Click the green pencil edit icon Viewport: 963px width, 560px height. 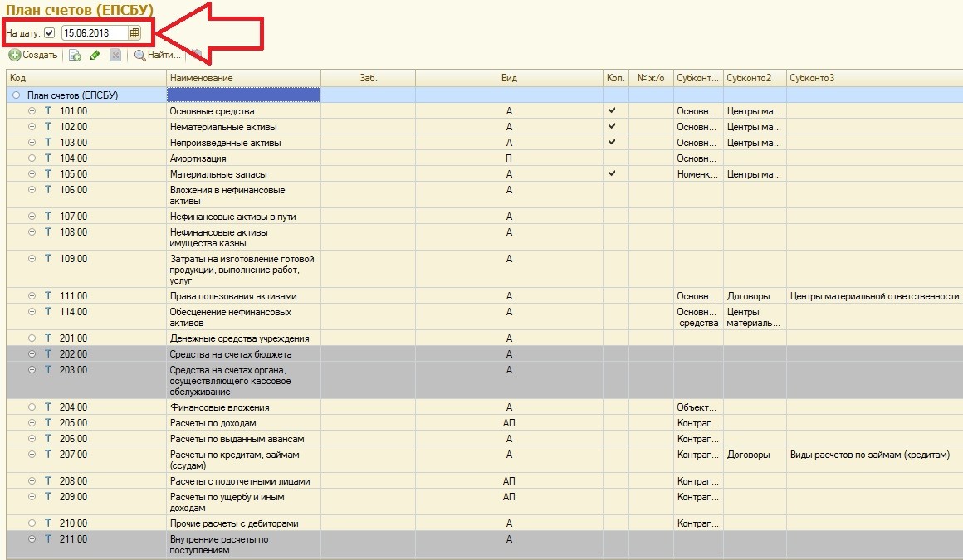95,56
